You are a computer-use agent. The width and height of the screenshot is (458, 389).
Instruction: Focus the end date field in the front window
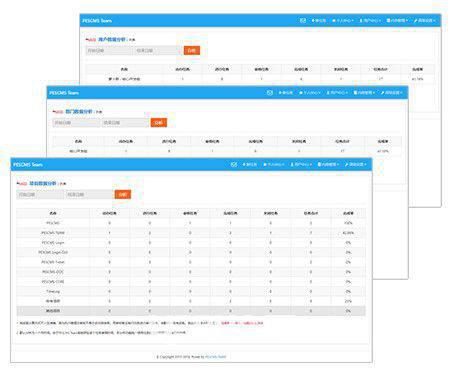point(89,194)
